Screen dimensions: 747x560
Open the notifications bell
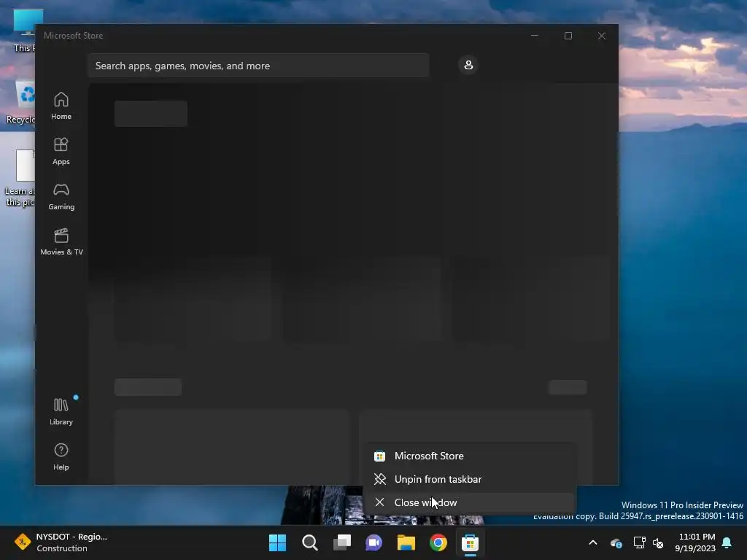[727, 542]
